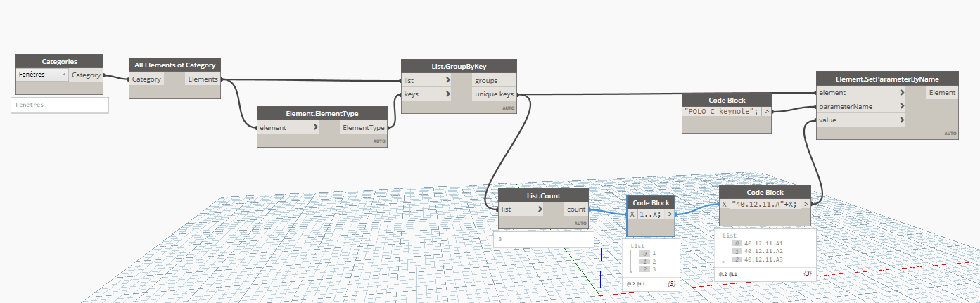Open the Fenêtres category dropdown
980x303 pixels.
[42, 75]
